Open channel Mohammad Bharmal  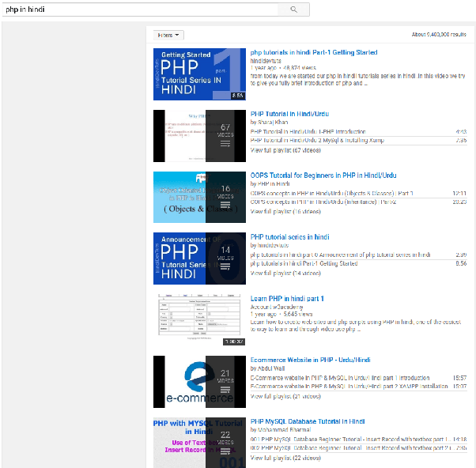284,430
